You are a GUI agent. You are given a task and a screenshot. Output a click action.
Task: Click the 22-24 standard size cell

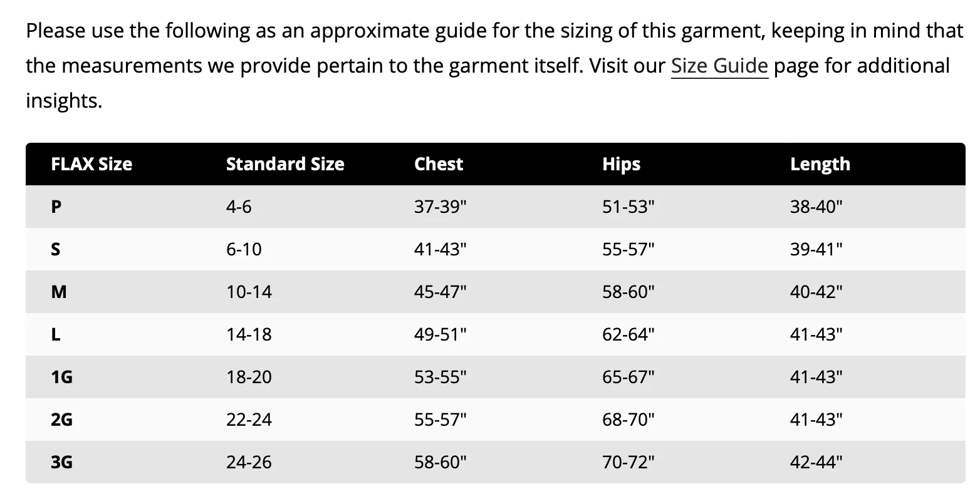pos(249,419)
